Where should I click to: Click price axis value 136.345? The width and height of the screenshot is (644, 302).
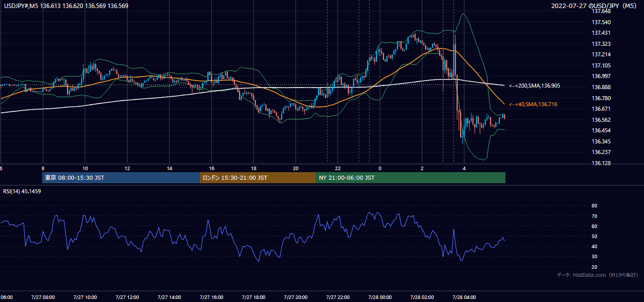[601, 141]
